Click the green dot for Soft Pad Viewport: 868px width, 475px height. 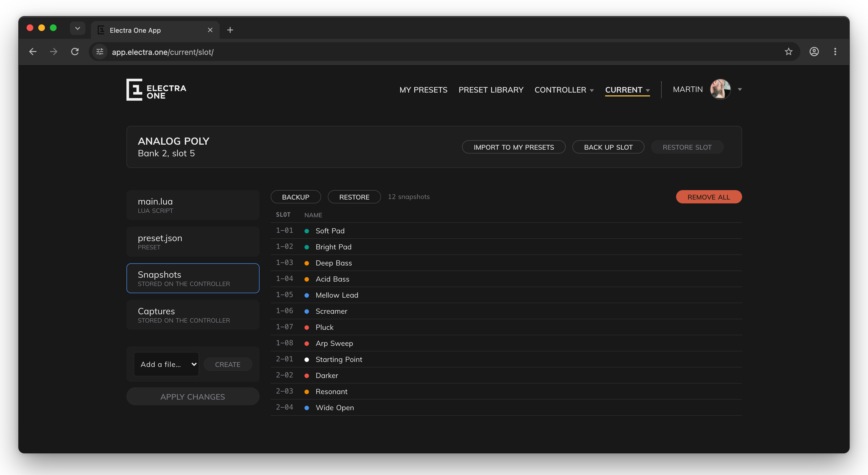[x=307, y=231]
